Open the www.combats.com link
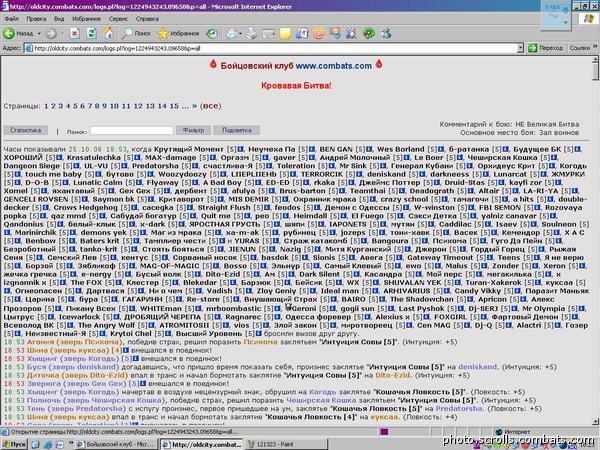This screenshot has height=450, width=600. pos(334,66)
